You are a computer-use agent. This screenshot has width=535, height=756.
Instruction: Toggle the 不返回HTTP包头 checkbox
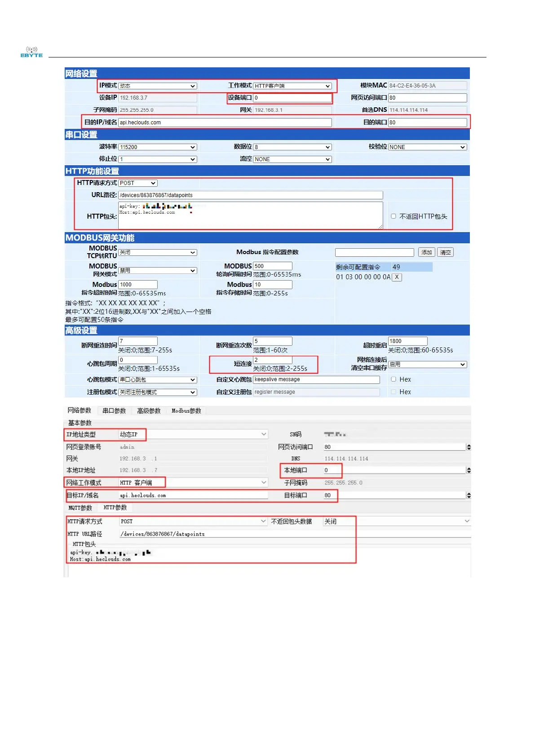point(394,216)
